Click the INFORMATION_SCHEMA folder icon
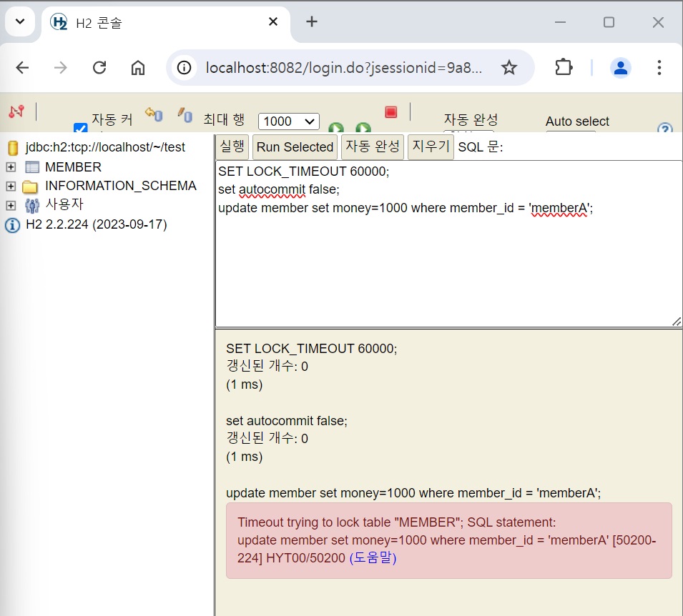683x616 pixels. pos(29,187)
